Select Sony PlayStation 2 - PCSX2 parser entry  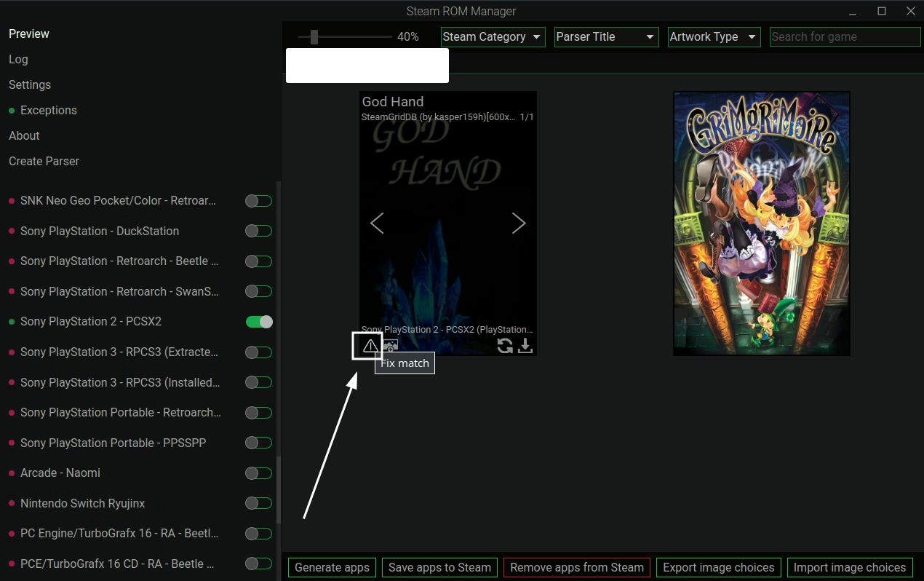coord(90,322)
